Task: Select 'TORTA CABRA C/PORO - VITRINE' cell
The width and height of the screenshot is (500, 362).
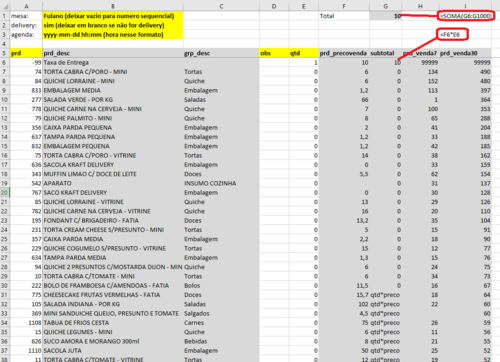Action: point(113,156)
